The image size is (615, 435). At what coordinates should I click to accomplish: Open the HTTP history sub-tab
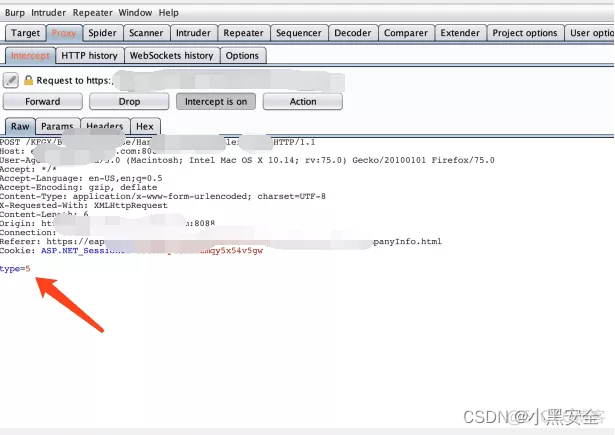[89, 56]
